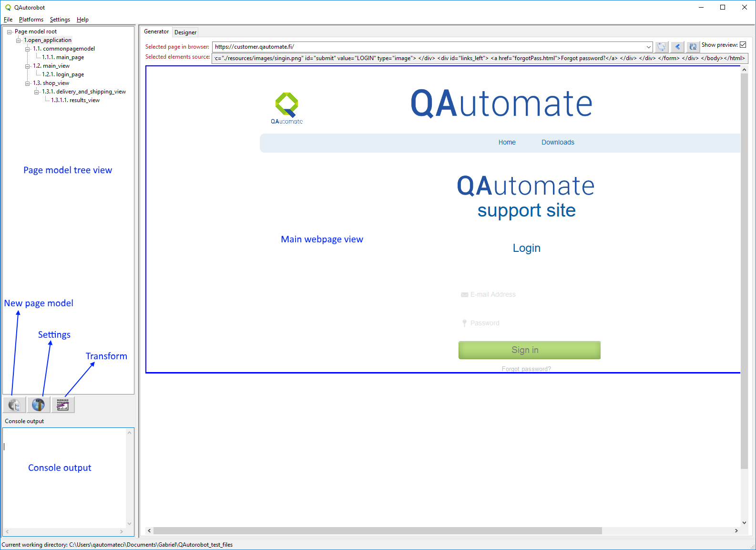
Task: Click the green Sign in button
Action: click(529, 350)
